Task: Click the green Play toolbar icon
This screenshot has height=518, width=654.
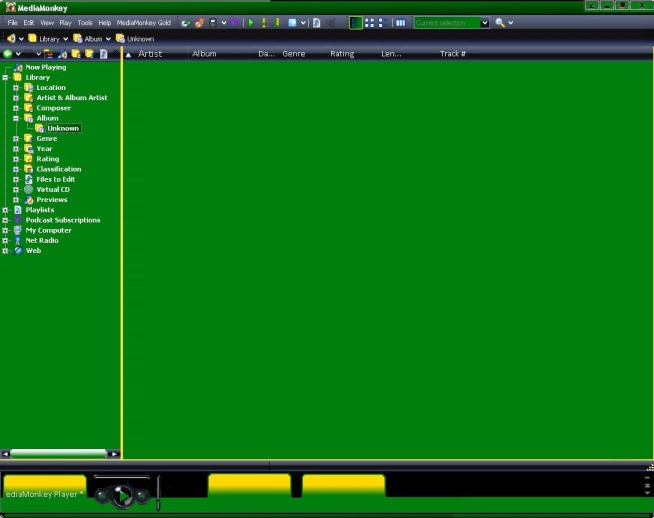Action: click(x=251, y=23)
